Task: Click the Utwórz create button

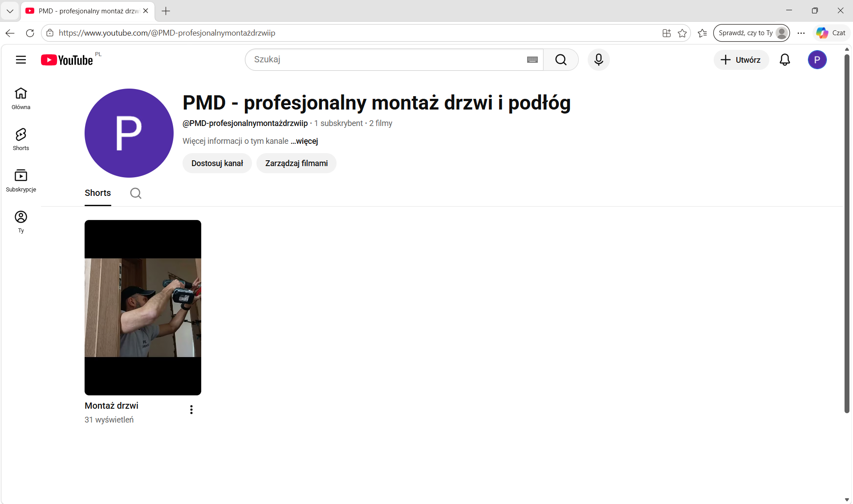Action: tap(741, 60)
